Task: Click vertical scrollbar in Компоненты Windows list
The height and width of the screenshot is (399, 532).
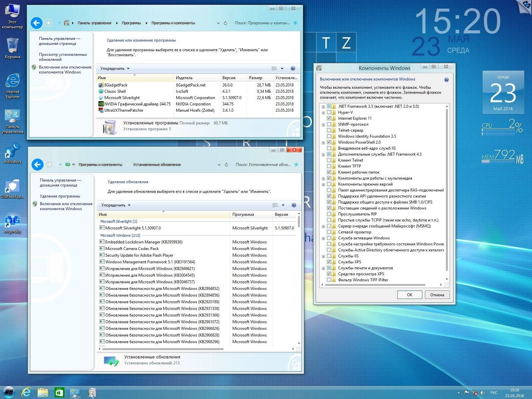Action: [447, 190]
